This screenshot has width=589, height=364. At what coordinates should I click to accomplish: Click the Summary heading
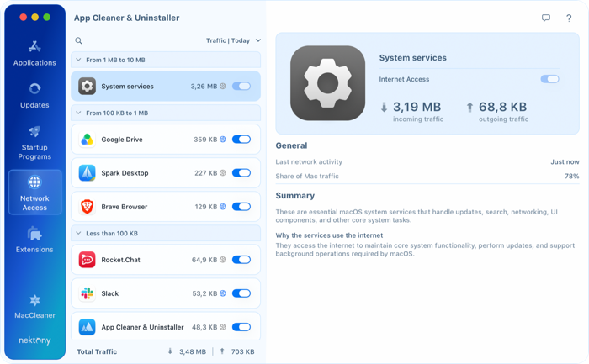pyautogui.click(x=294, y=196)
